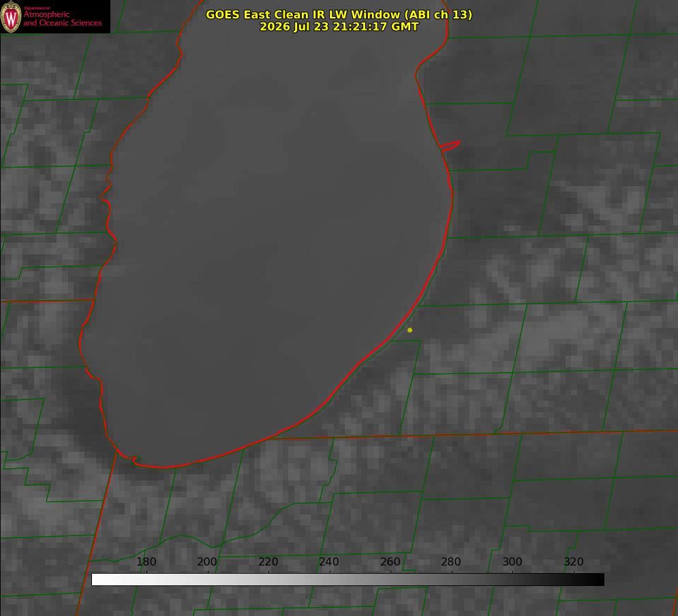Click the 280 colorbar tick label

tap(451, 561)
